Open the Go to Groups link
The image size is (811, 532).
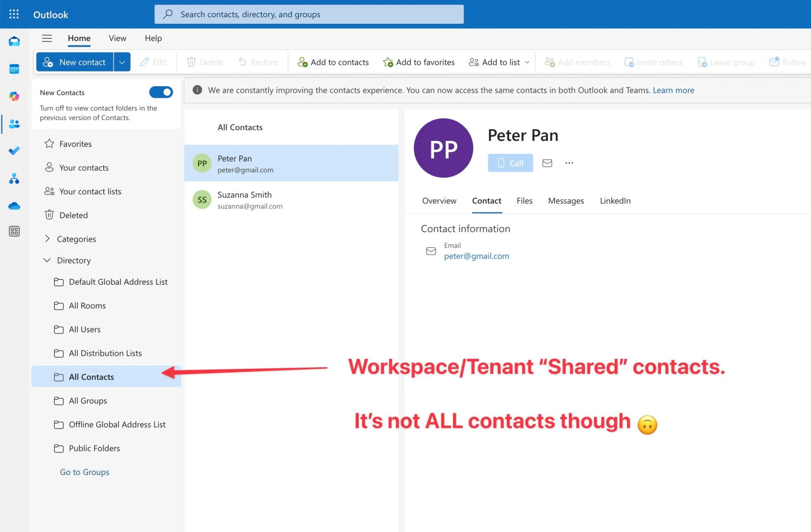[85, 472]
